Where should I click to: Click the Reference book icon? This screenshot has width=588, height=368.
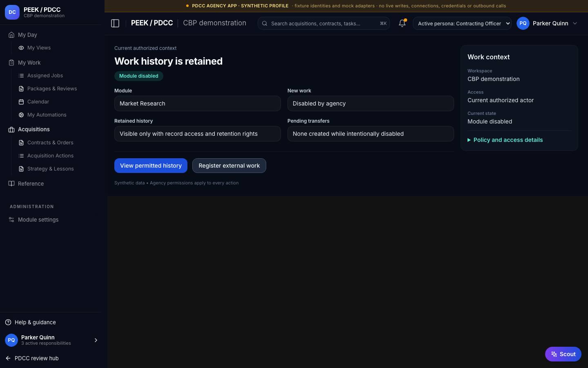(x=11, y=184)
